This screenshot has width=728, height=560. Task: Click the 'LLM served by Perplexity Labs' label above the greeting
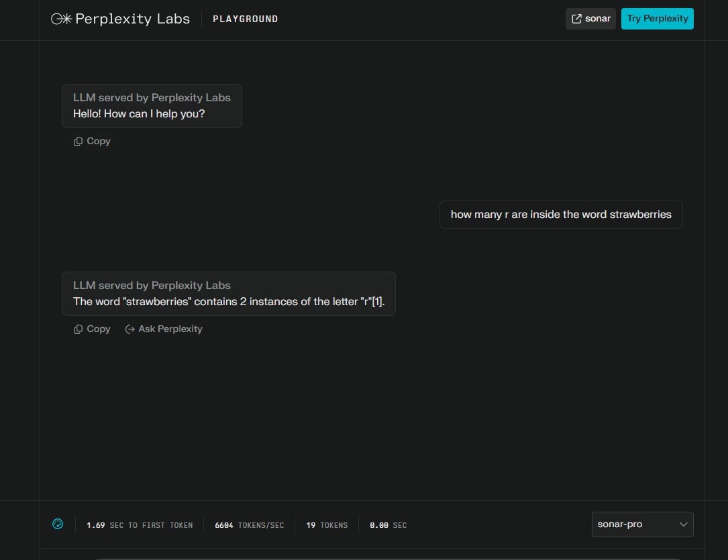pyautogui.click(x=152, y=97)
